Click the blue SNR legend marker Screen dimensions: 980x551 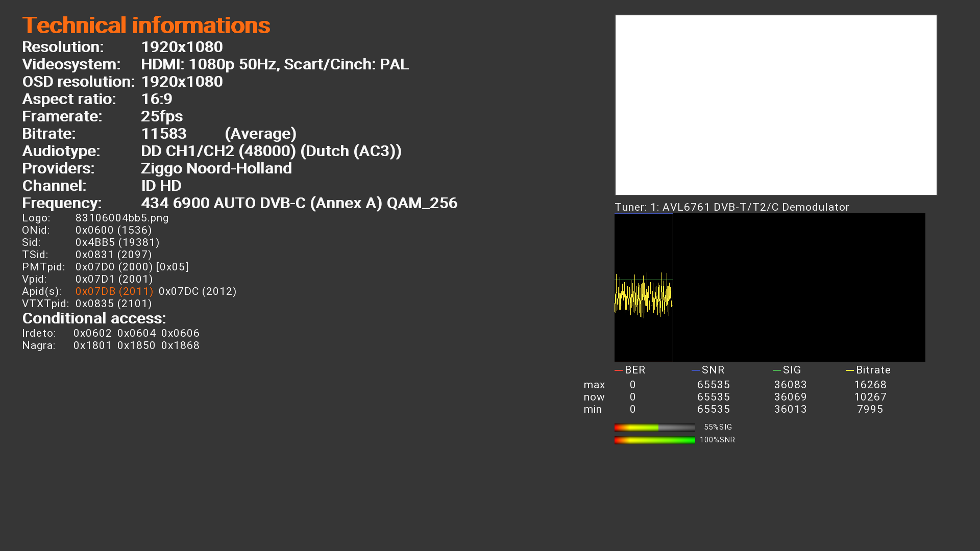coord(696,370)
